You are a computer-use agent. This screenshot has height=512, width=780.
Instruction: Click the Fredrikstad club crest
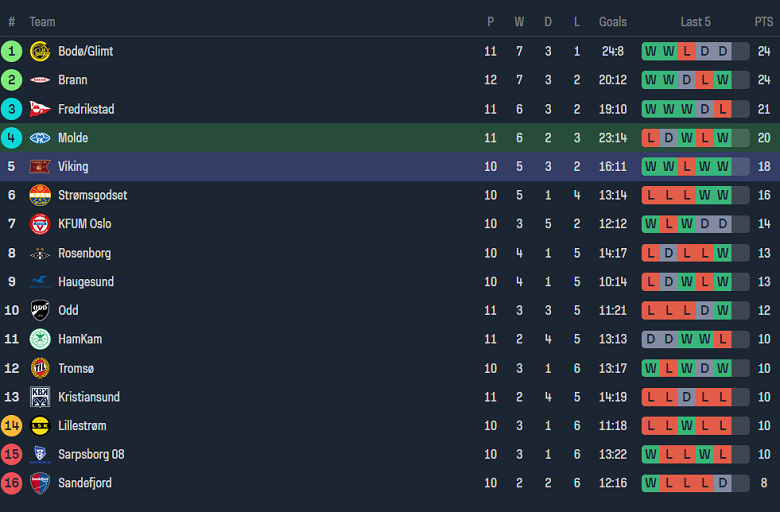[40, 109]
